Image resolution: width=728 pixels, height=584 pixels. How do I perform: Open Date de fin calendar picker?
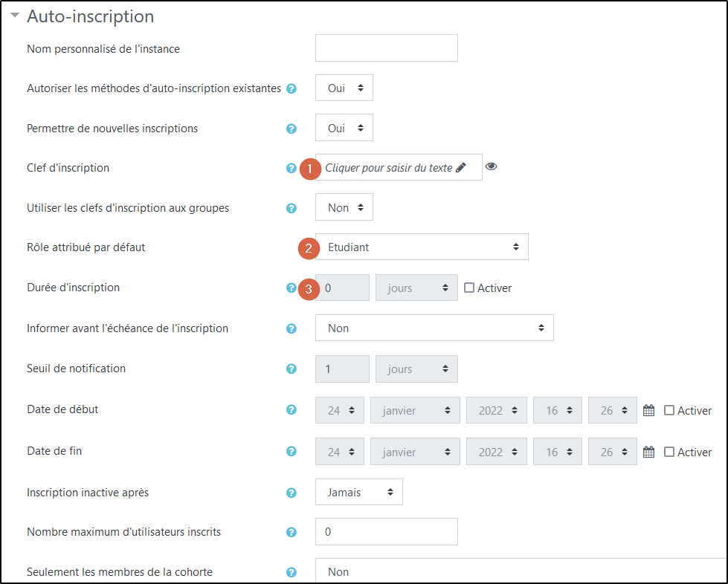[648, 452]
